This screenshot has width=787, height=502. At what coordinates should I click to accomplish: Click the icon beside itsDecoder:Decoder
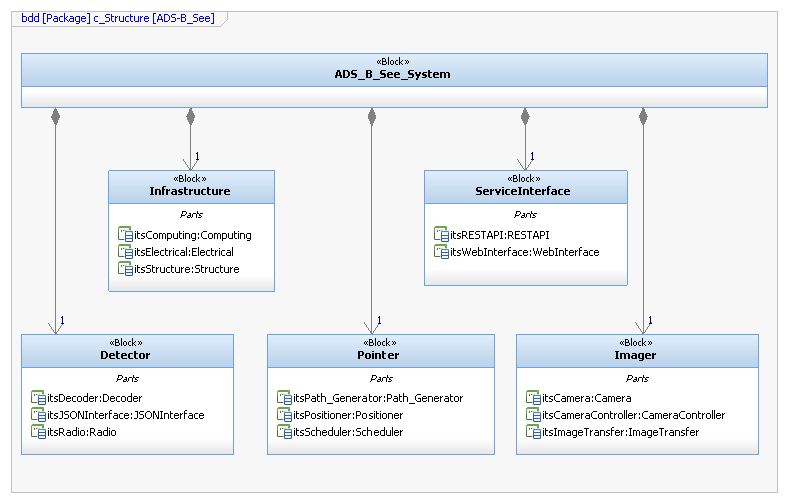tap(38, 398)
